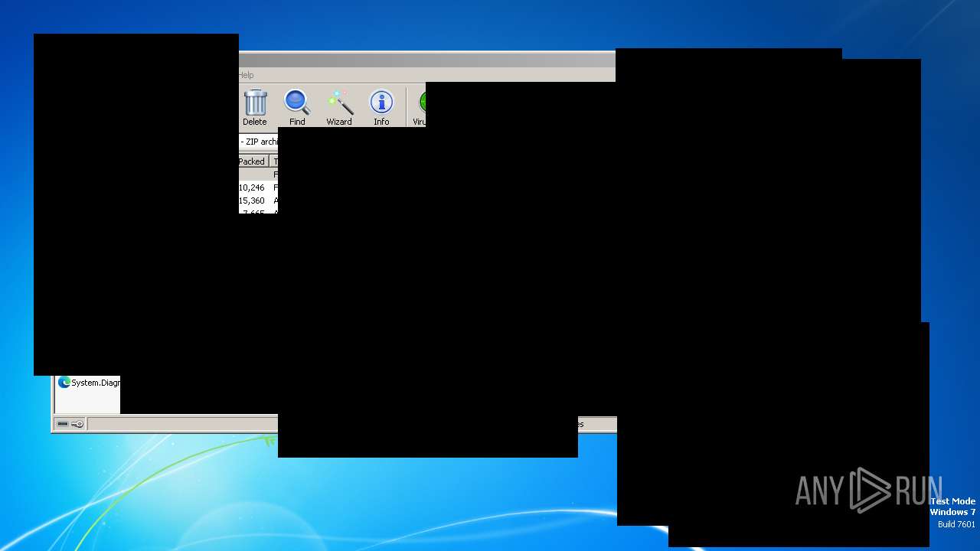
Task: Launch the Wizard magic wand tool
Action: coord(339,108)
